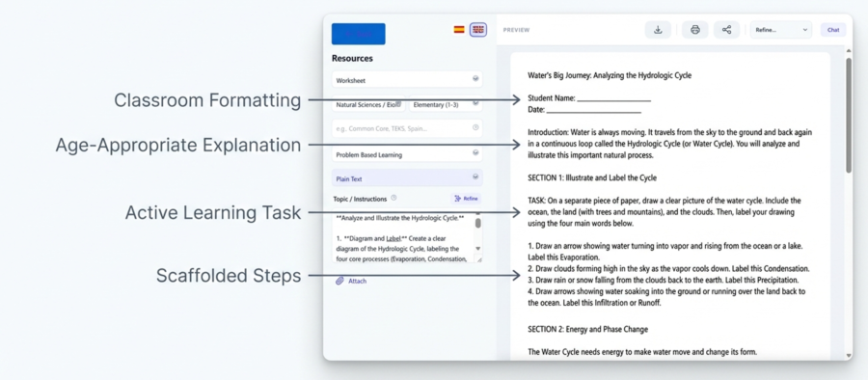Click the blue button above Resources
Viewport: 868px width, 380px height.
coord(358,34)
